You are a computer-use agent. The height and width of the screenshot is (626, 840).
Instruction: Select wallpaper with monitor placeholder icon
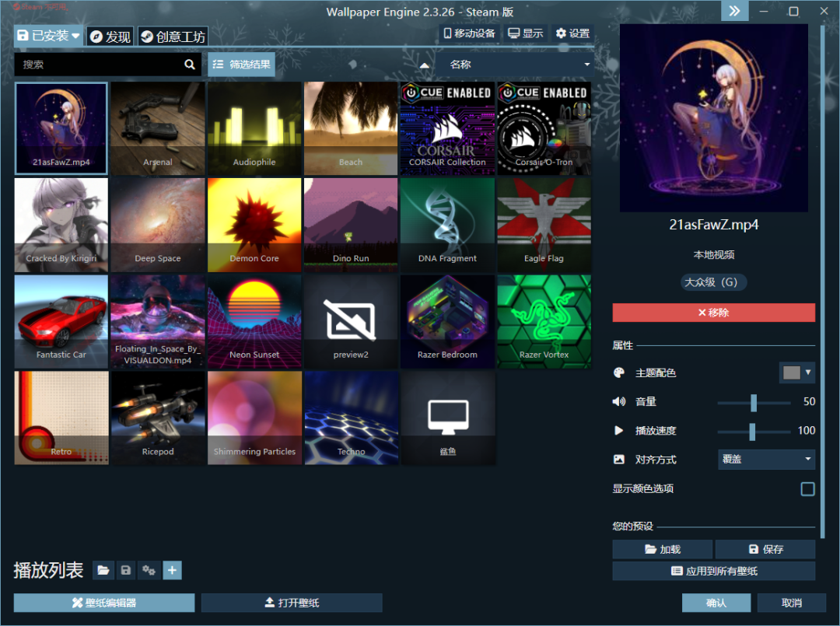pyautogui.click(x=447, y=418)
